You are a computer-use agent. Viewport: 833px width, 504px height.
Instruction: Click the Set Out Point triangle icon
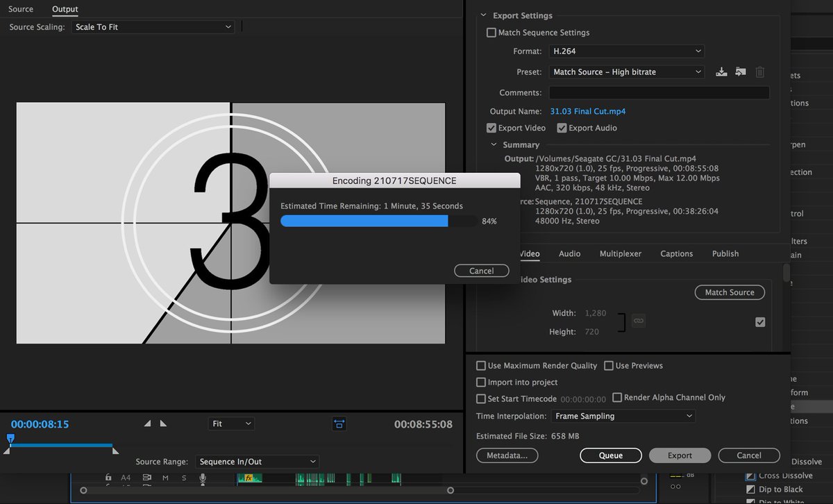pyautogui.click(x=163, y=423)
